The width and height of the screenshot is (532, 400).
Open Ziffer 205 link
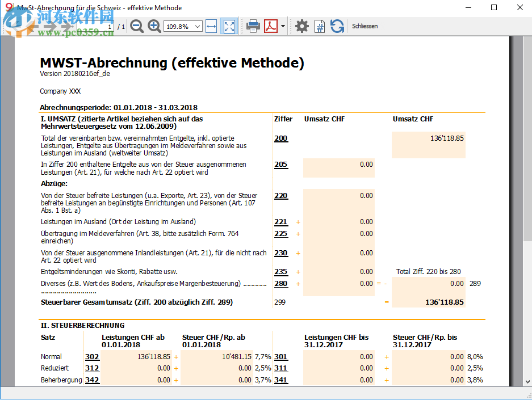(x=281, y=165)
